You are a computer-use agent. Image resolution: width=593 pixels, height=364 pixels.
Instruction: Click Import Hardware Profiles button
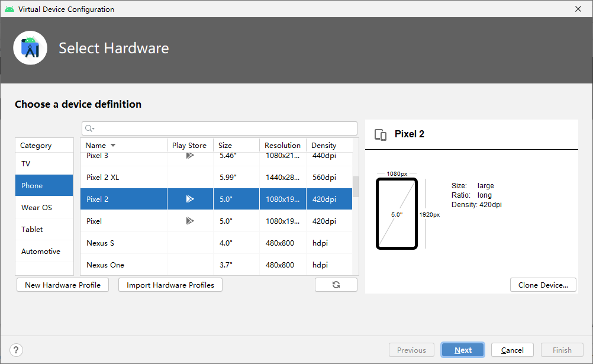[x=170, y=285]
